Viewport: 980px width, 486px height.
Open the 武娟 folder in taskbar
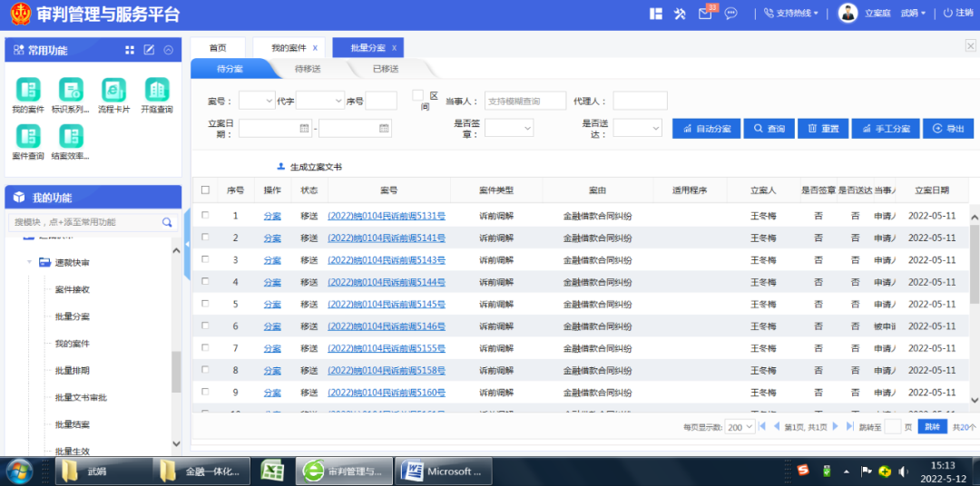[x=104, y=471]
